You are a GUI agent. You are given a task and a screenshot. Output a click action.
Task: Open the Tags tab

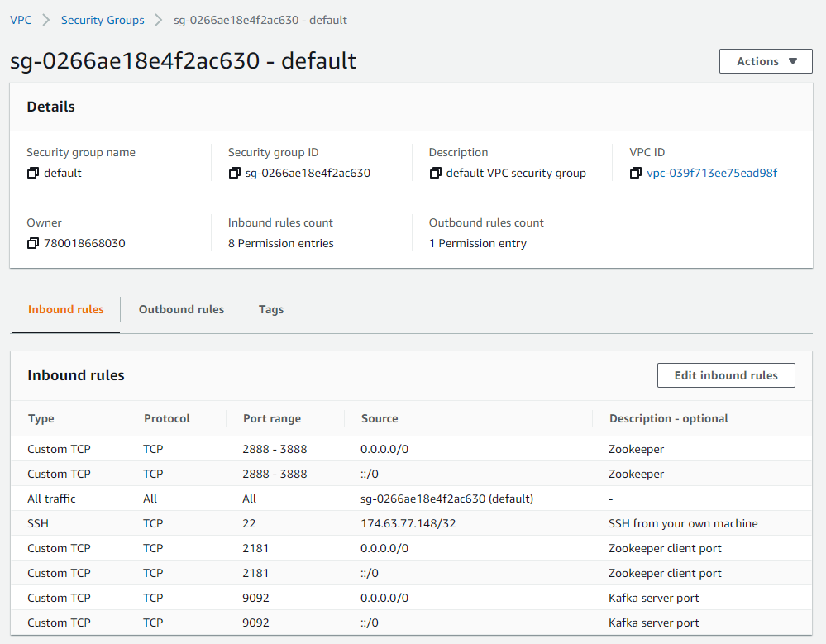(x=270, y=309)
